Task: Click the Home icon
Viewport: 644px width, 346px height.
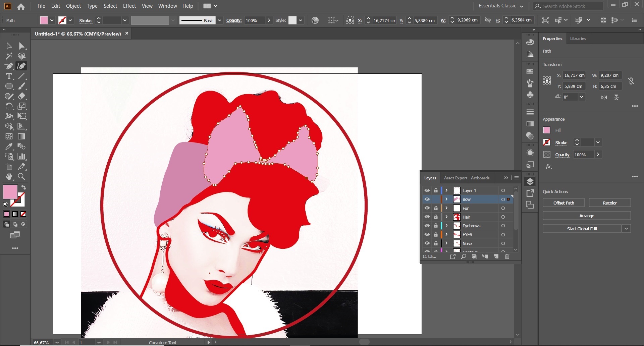Action: click(x=21, y=6)
